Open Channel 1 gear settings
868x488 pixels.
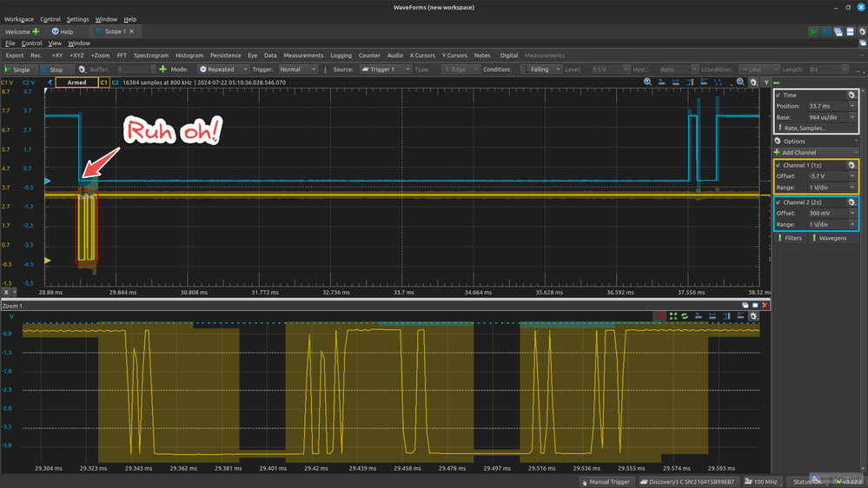851,165
